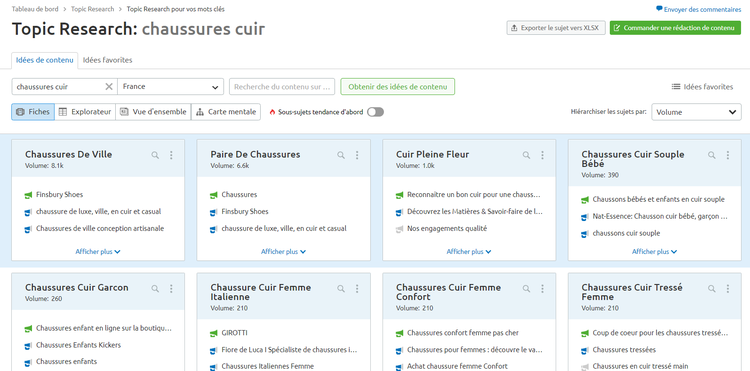This screenshot has width=750, height=371.
Task: Select the Fiches view
Action: click(33, 112)
